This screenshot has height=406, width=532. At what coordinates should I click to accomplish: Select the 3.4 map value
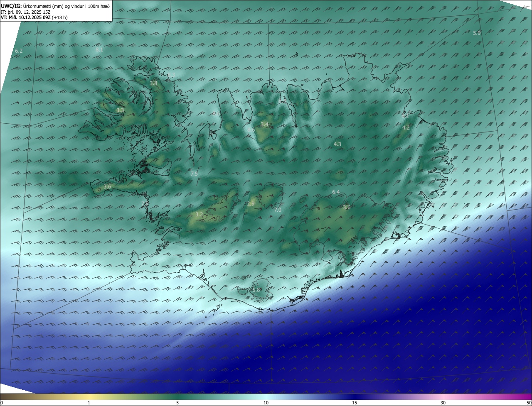click(264, 124)
